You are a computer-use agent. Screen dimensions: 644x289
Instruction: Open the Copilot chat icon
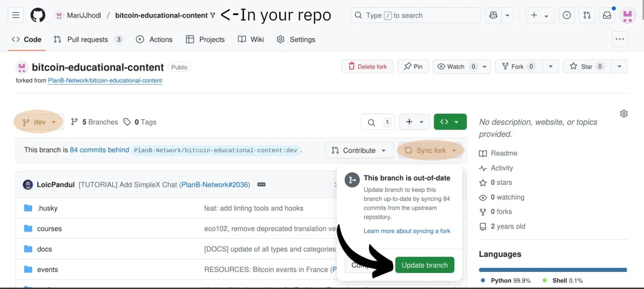493,16
